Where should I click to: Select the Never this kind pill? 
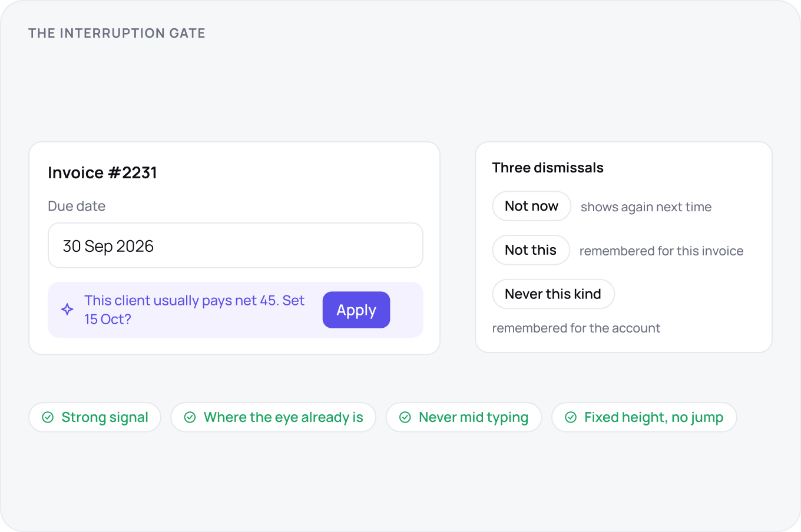click(x=553, y=294)
